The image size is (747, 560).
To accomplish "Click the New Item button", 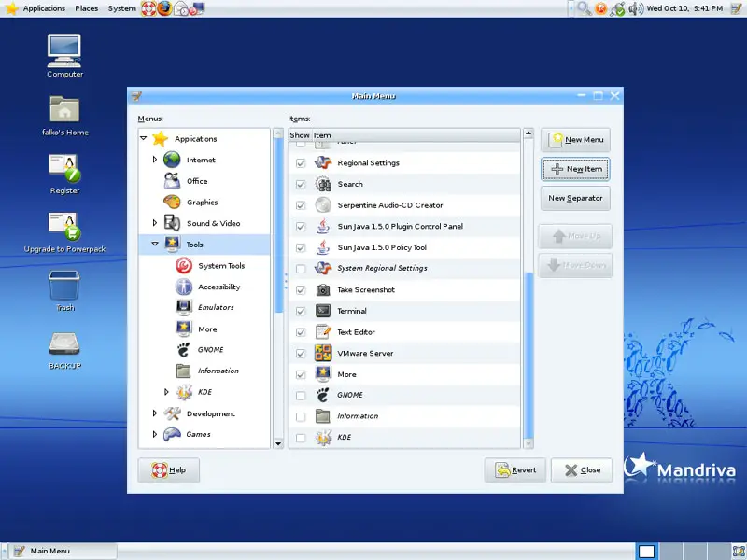I will coord(575,169).
